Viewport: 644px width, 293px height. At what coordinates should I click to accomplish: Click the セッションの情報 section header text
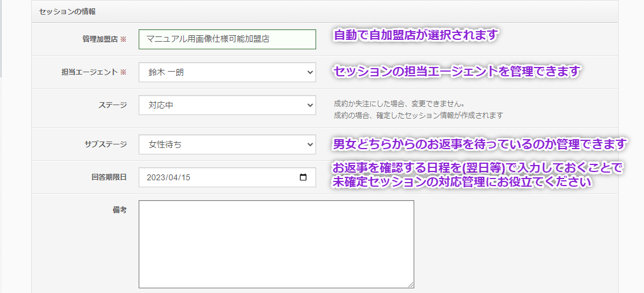coord(68,12)
